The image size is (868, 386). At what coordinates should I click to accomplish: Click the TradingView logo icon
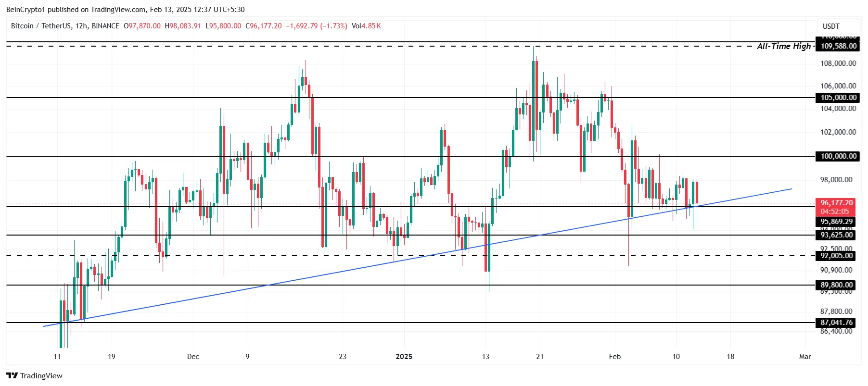coord(12,376)
